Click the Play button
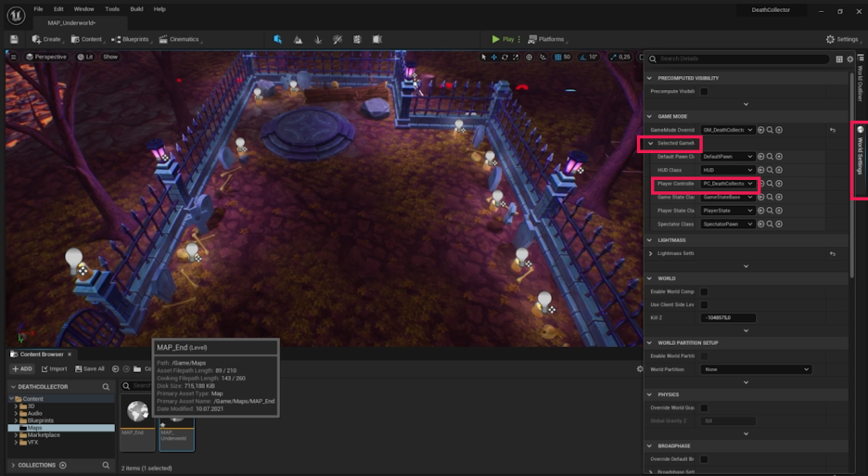The width and height of the screenshot is (868, 476). [504, 39]
